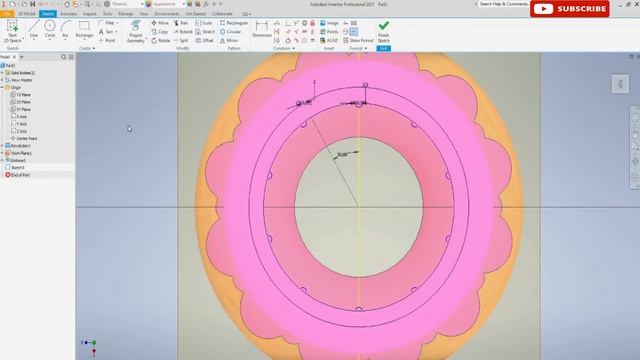Select the Move tool
This screenshot has height=360, width=640.
[x=160, y=23]
